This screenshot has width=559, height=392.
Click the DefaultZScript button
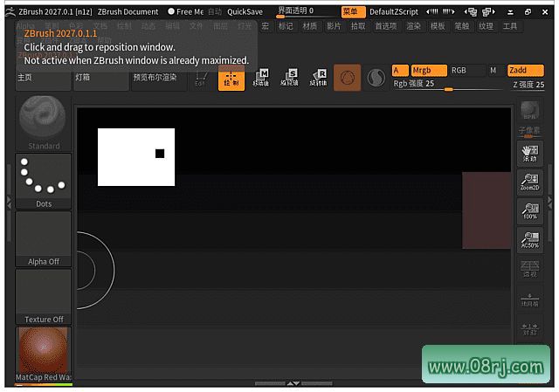tap(394, 11)
